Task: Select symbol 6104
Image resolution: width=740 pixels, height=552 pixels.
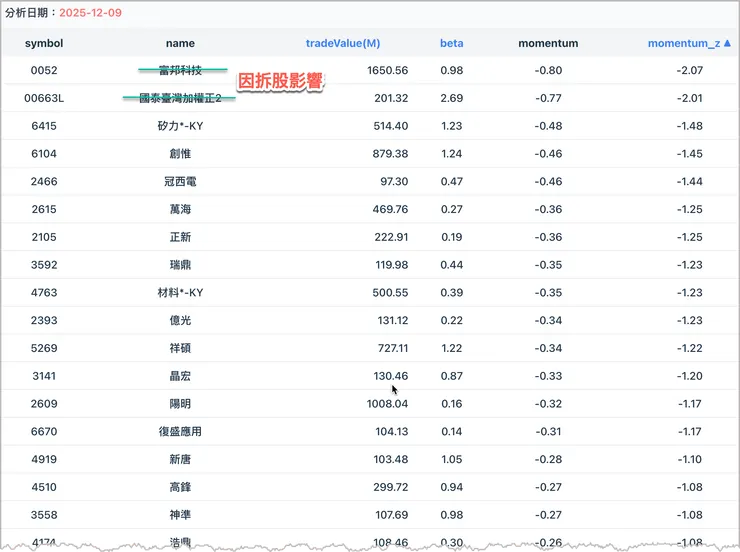Action: click(x=44, y=154)
